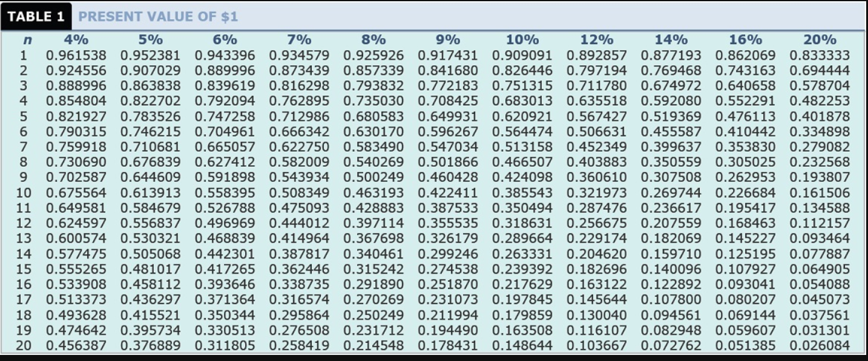Click the value 0.179859
Viewport: 868px width, 361px height.
coord(522,315)
